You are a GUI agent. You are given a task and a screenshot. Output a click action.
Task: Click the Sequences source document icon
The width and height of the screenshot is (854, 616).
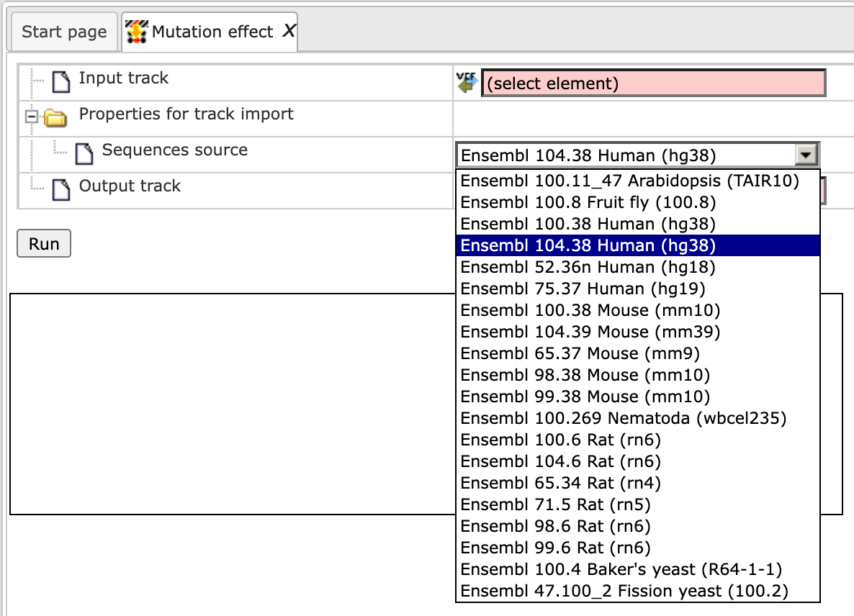coord(84,153)
